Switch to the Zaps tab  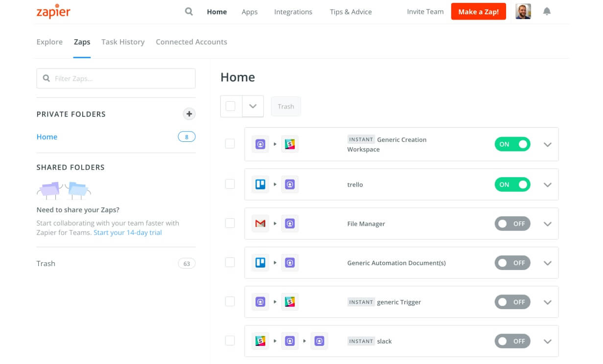pos(82,42)
